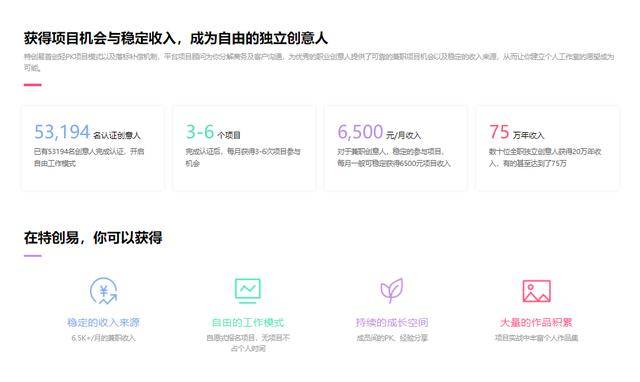The width and height of the screenshot is (640, 382).
Task: Click description under 75 card
Action: pos(545,157)
